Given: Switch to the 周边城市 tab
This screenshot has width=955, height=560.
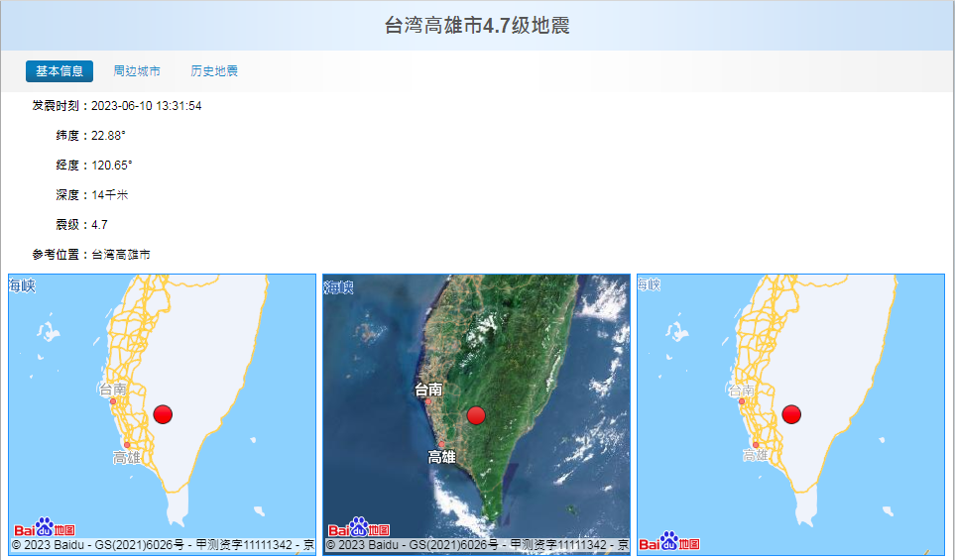Looking at the screenshot, I should pyautogui.click(x=137, y=71).
